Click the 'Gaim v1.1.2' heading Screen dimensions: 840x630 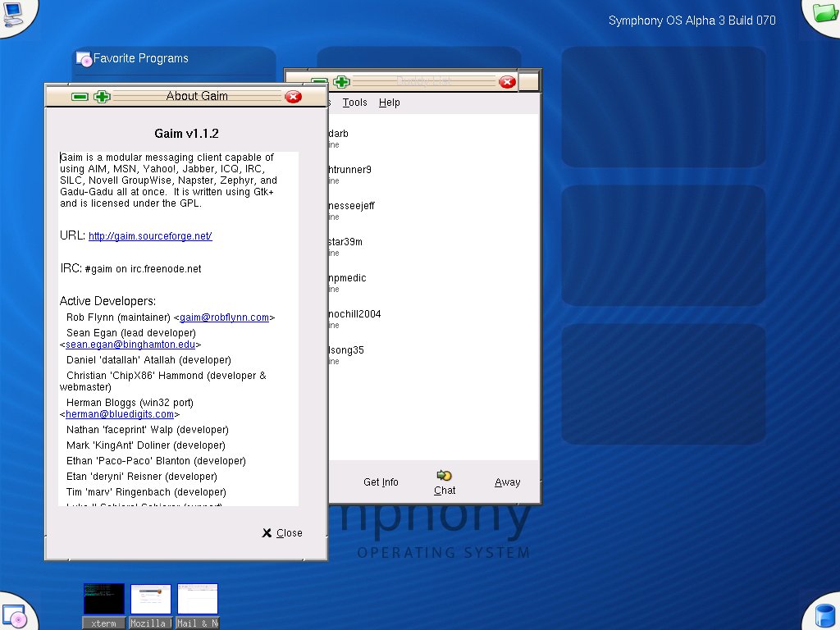[186, 134]
